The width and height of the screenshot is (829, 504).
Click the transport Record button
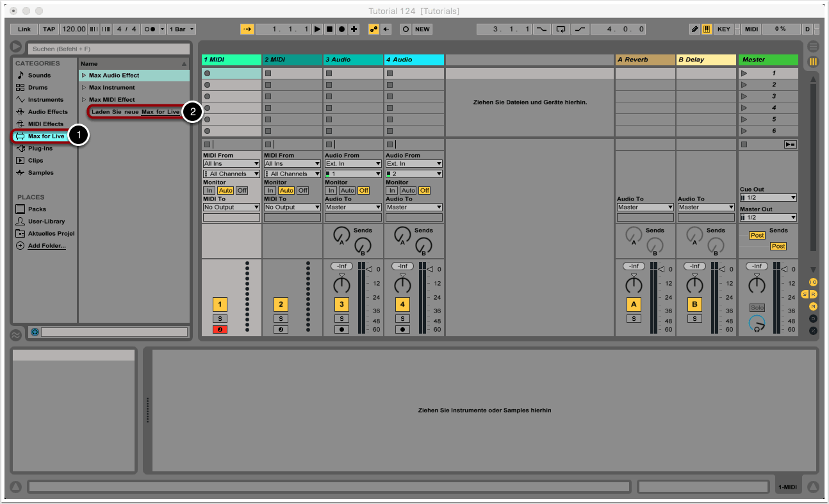pos(341,29)
